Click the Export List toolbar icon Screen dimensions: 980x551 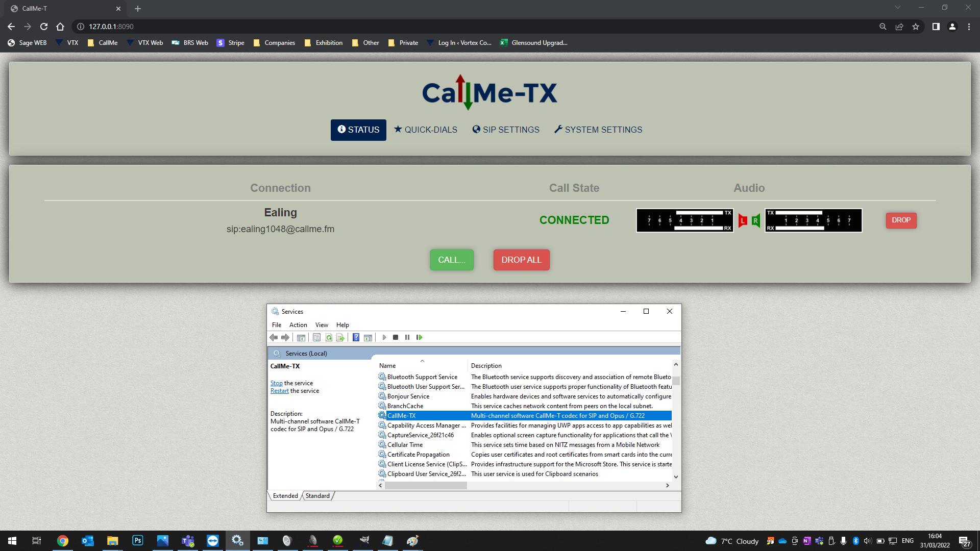click(x=340, y=337)
